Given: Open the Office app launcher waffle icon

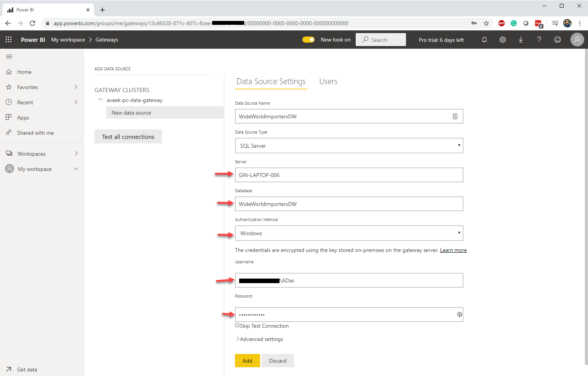Looking at the screenshot, I should [x=8, y=40].
